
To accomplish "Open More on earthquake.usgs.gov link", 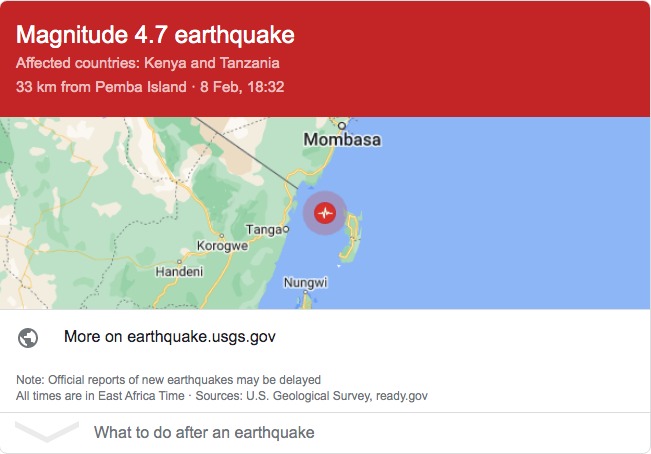I will [x=169, y=337].
